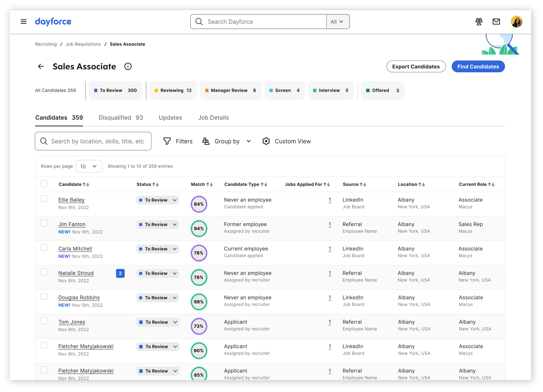Screen dimensions: 543x392
Task: Click the Dayforce logo
Action: point(53,22)
